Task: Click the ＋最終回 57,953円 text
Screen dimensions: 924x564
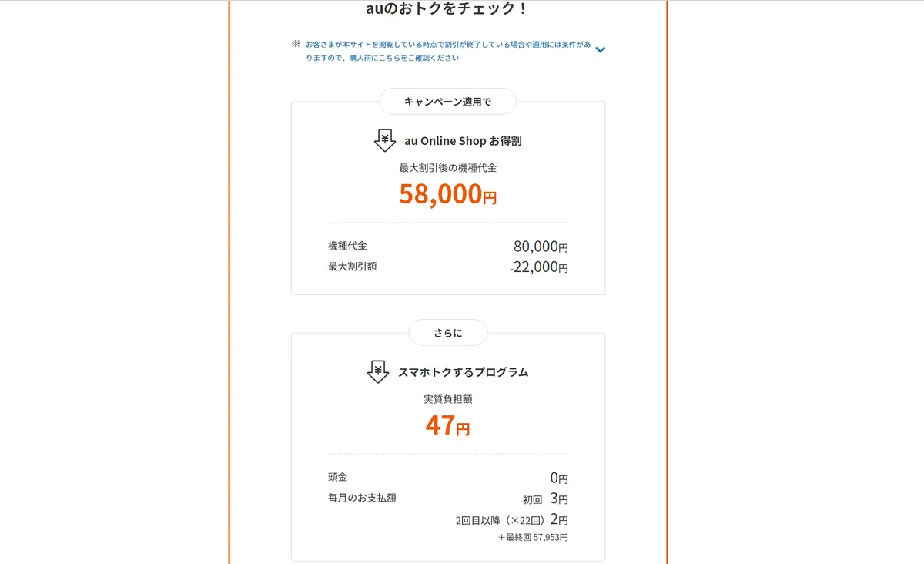Action: (533, 537)
